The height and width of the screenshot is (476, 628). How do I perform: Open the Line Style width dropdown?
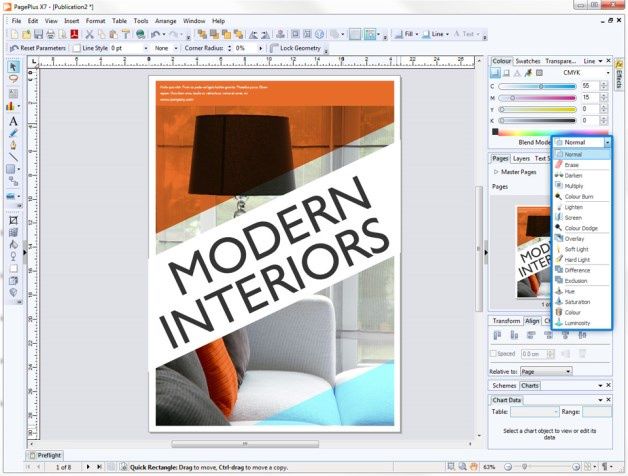(146, 48)
